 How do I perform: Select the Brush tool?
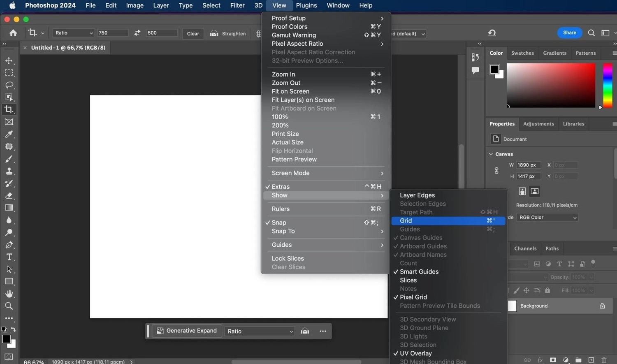(x=9, y=159)
